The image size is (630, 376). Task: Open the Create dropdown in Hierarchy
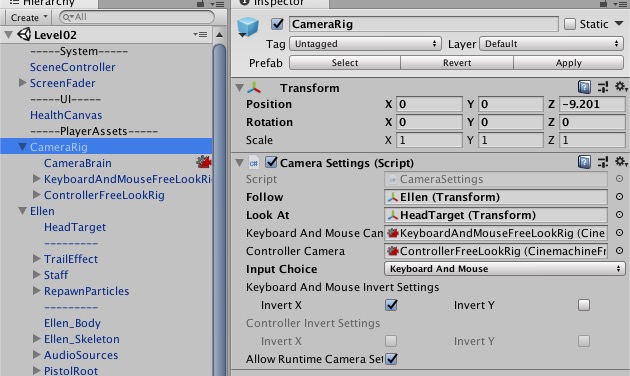point(29,17)
